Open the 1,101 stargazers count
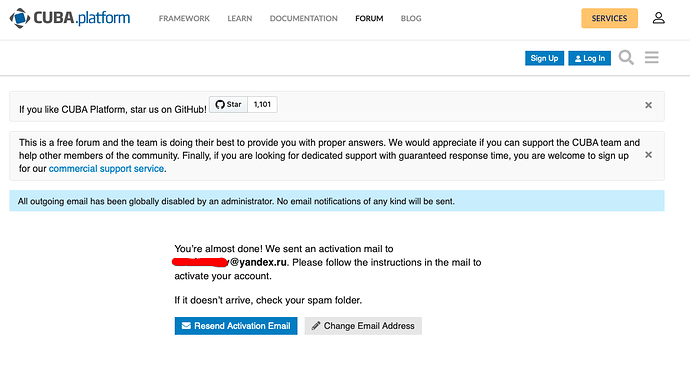The height and width of the screenshot is (368, 690). [262, 104]
